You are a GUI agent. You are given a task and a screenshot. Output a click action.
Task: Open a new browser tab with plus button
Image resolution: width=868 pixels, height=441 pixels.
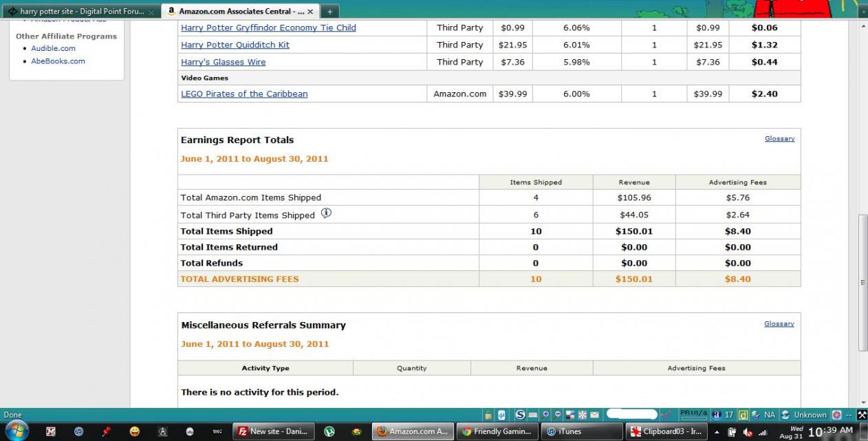click(329, 12)
